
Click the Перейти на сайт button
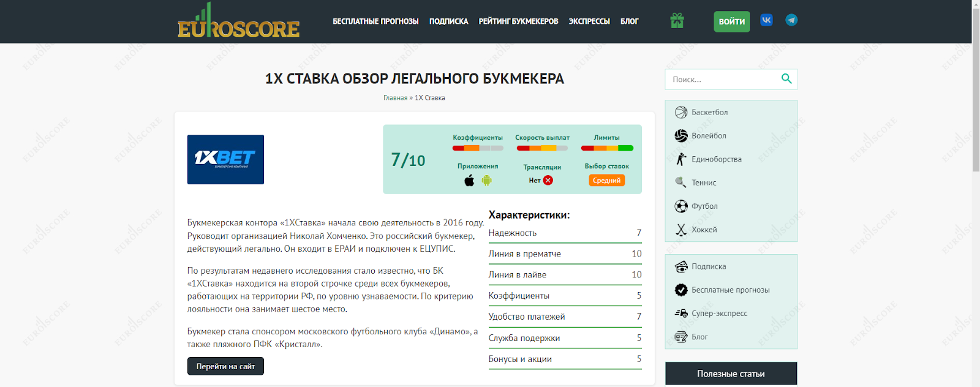click(x=225, y=366)
